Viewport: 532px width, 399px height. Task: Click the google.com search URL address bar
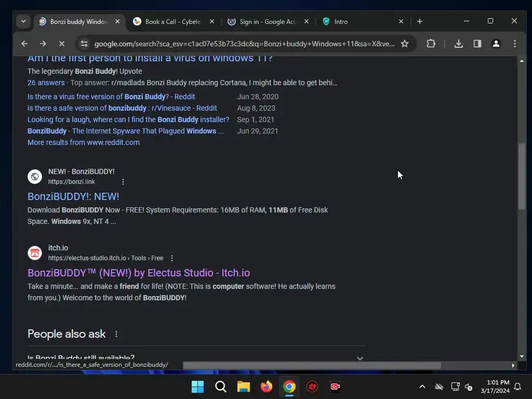[244, 44]
